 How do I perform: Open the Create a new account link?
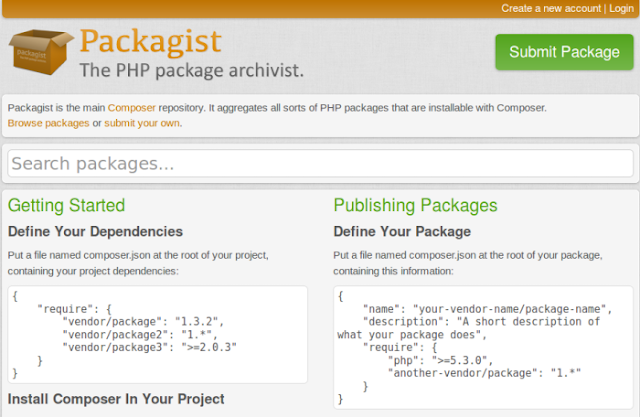tap(551, 8)
